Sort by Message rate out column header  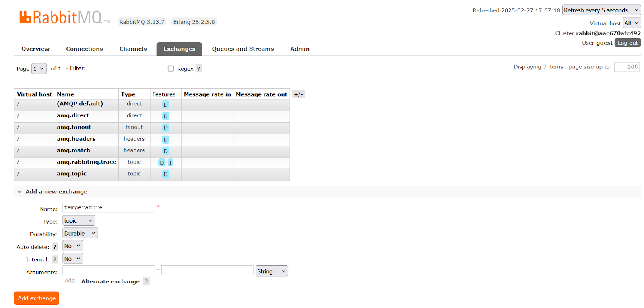[x=262, y=94]
